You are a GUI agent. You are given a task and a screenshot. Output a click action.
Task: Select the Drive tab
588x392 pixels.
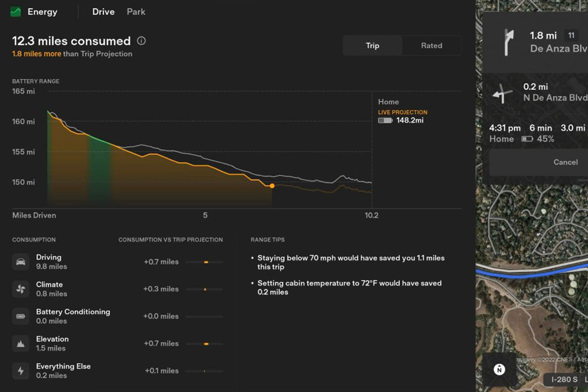(103, 11)
